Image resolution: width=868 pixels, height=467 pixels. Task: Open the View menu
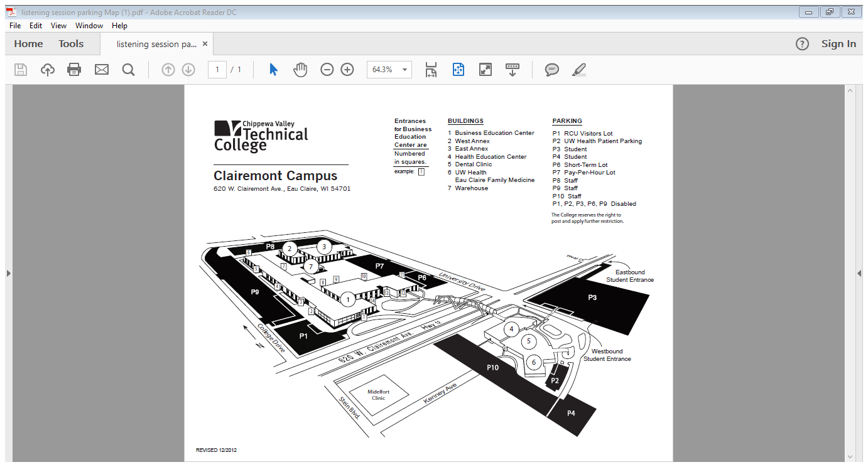[x=58, y=26]
